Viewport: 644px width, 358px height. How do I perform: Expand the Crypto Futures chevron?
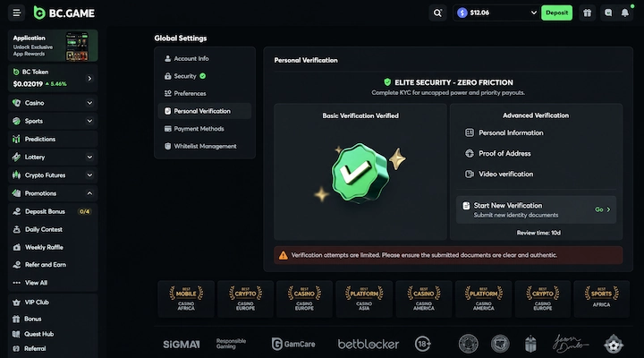tap(89, 175)
